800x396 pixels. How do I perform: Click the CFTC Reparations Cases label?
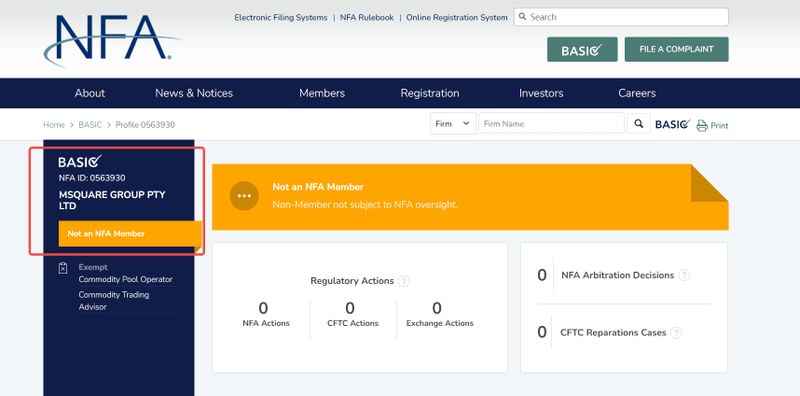coord(613,333)
